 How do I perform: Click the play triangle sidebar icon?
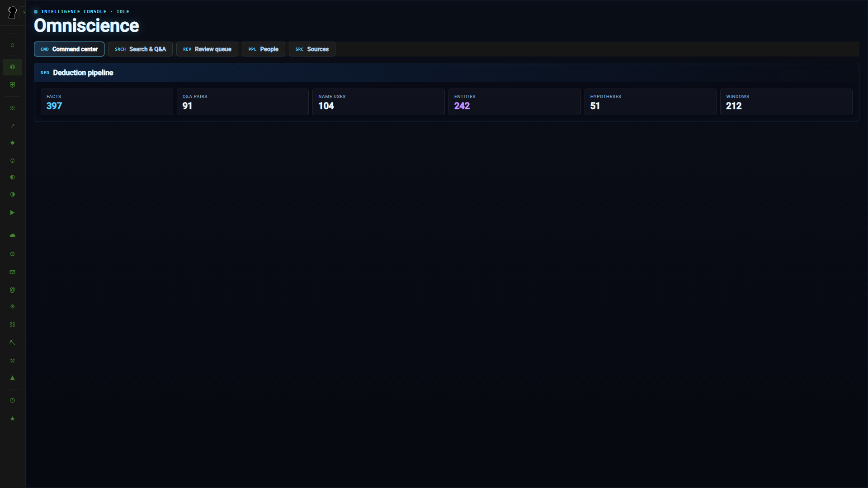tap(12, 212)
